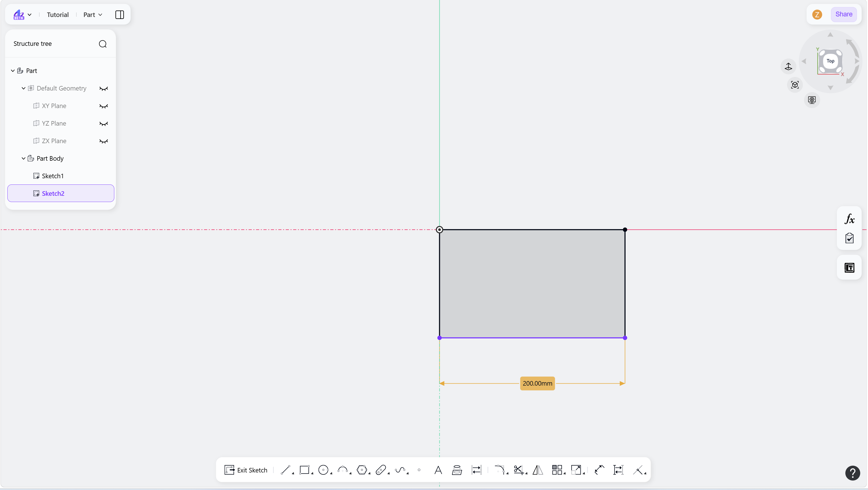Select the purple bottom edge of rectangle

pyautogui.click(x=532, y=338)
